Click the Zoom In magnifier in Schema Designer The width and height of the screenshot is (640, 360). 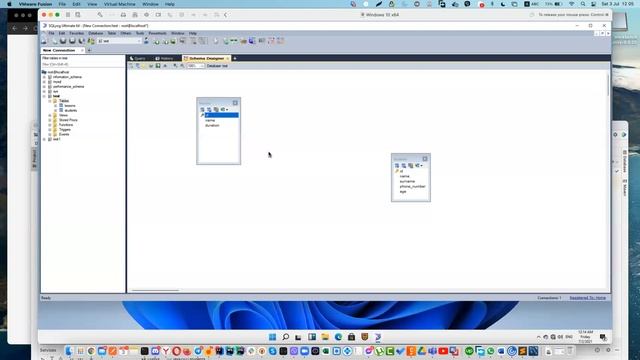(x=175, y=66)
